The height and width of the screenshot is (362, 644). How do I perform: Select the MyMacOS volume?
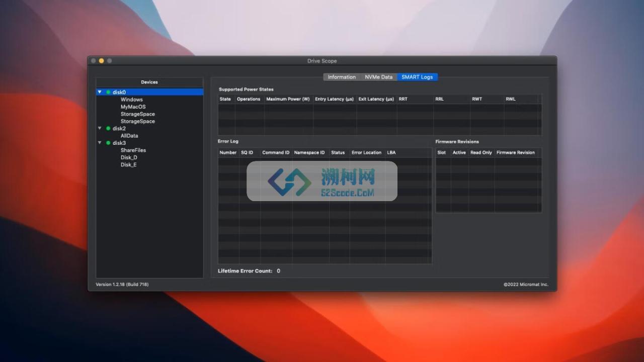133,107
